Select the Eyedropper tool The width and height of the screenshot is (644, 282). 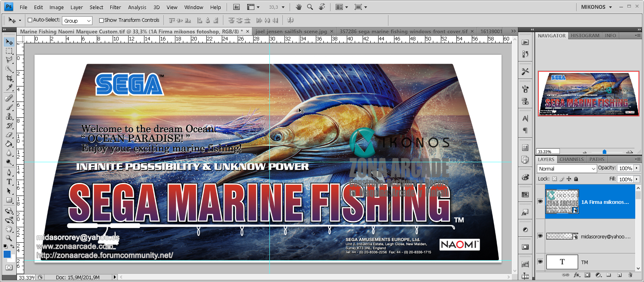(9, 88)
